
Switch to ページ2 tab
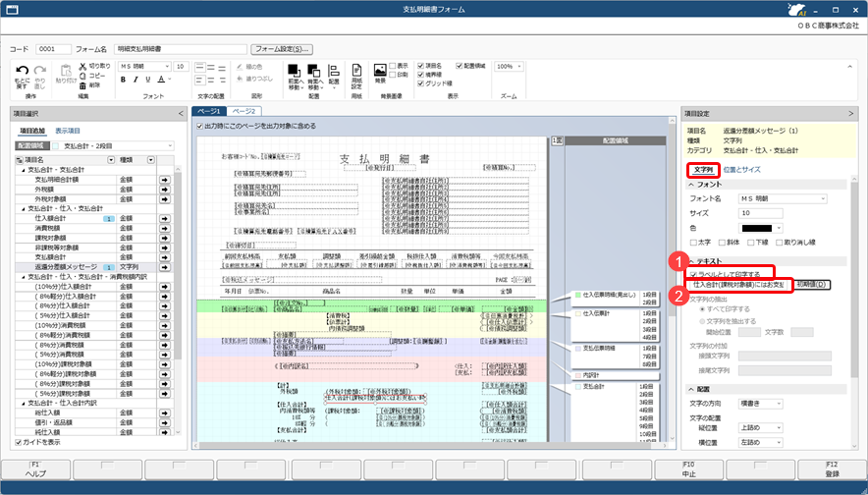coord(244,111)
